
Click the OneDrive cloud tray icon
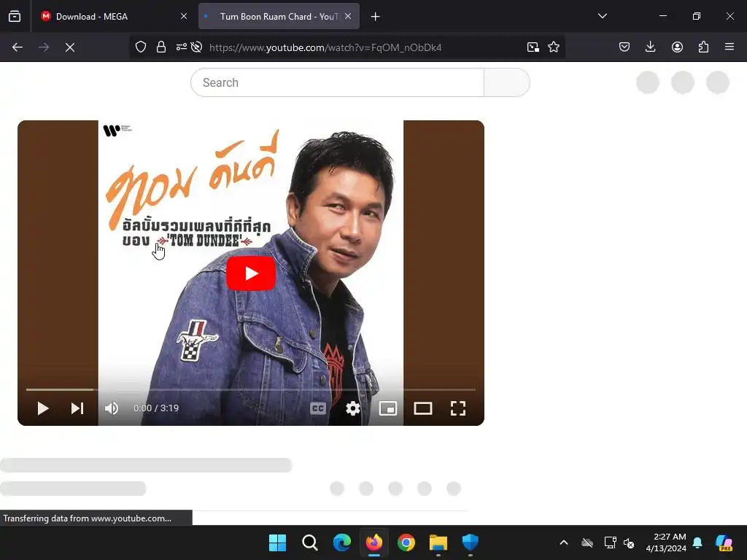tap(587, 542)
